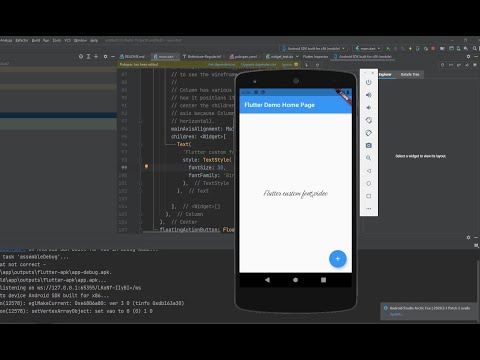The width and height of the screenshot is (480, 360).
Task: Click the yellow lightbulb intention icon
Action: click(x=146, y=166)
